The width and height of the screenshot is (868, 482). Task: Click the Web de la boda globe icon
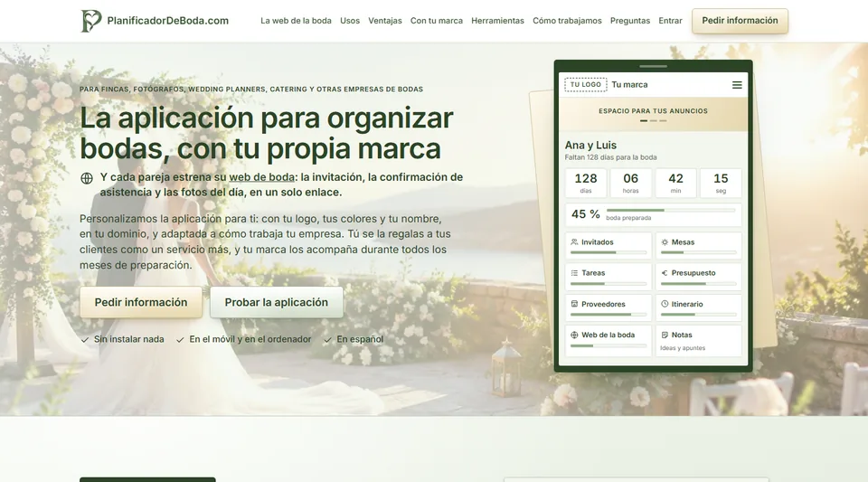575,335
